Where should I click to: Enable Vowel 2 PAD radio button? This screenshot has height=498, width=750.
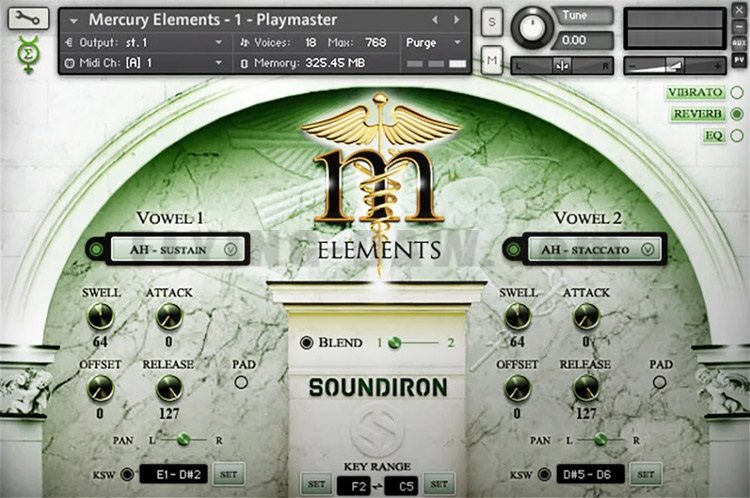(x=659, y=382)
